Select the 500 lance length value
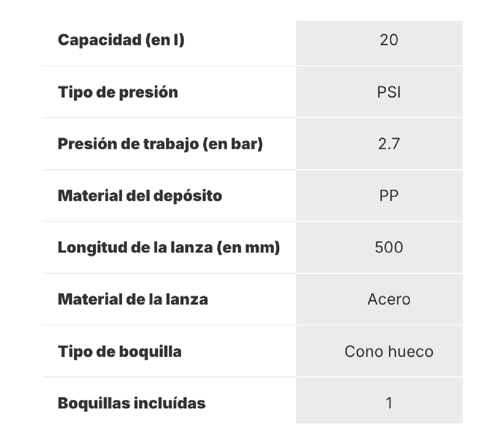 [389, 247]
